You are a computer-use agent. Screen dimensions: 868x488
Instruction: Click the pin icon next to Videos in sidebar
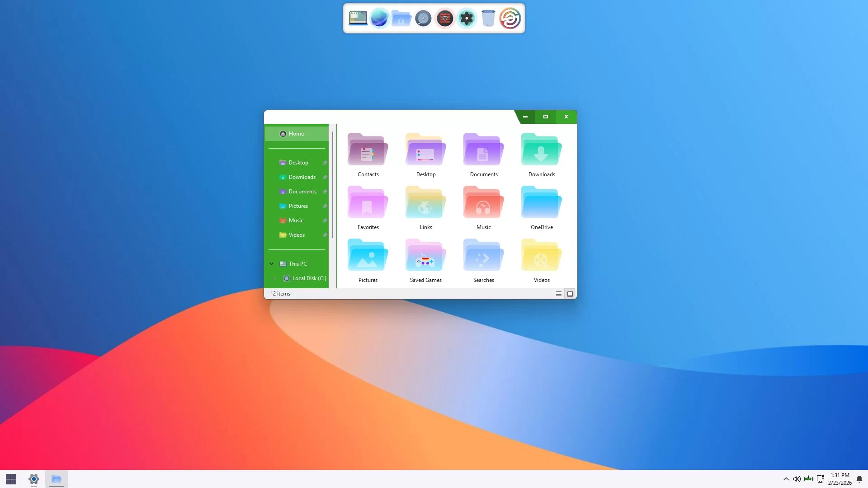coord(325,235)
